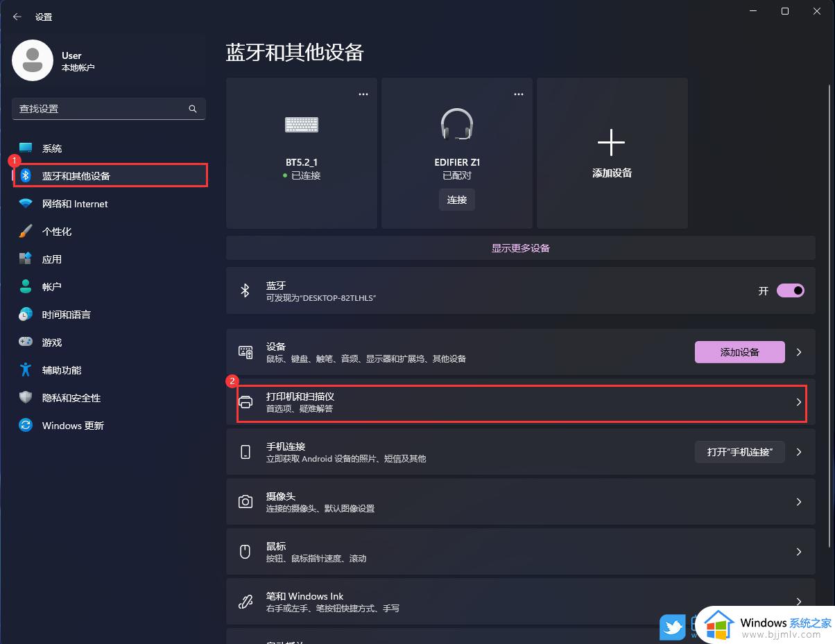The image size is (835, 644).
Task: Click the camera icon in 摄像头 row
Action: pos(246,502)
